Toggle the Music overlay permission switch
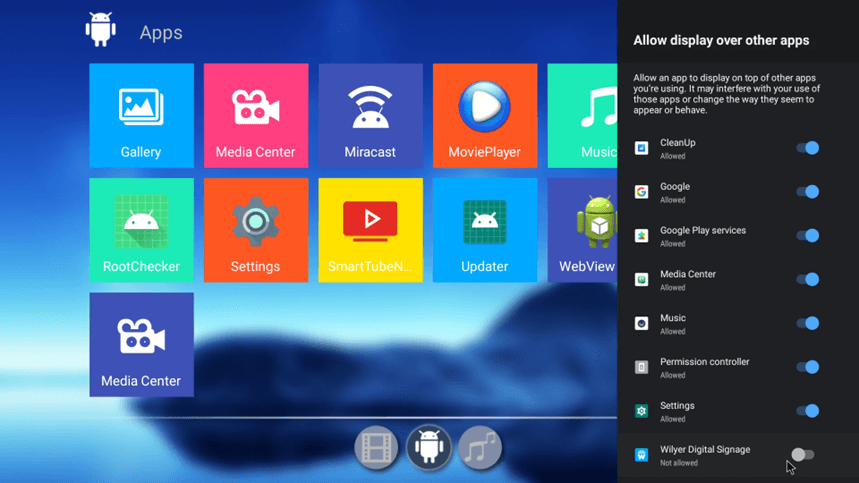This screenshot has height=483, width=859. (x=808, y=323)
